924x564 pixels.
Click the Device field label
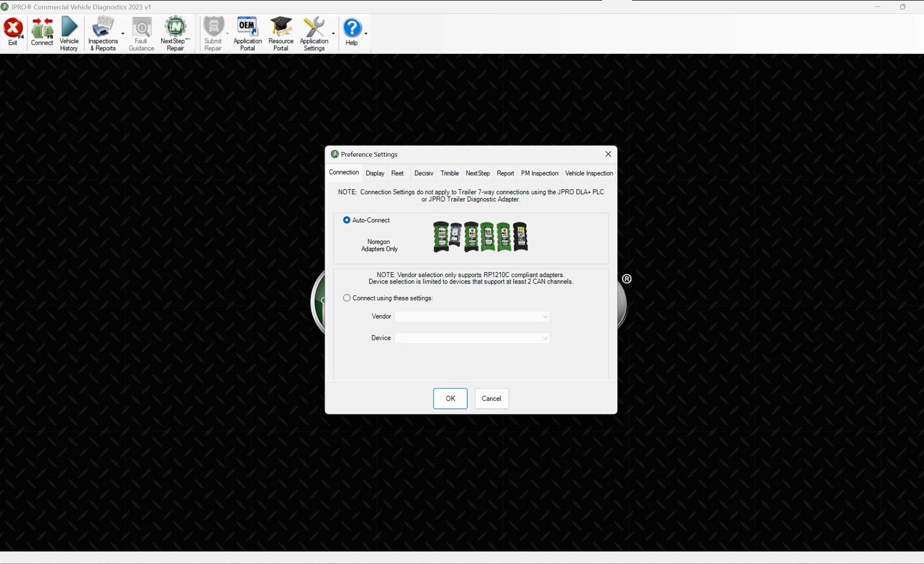click(x=381, y=338)
